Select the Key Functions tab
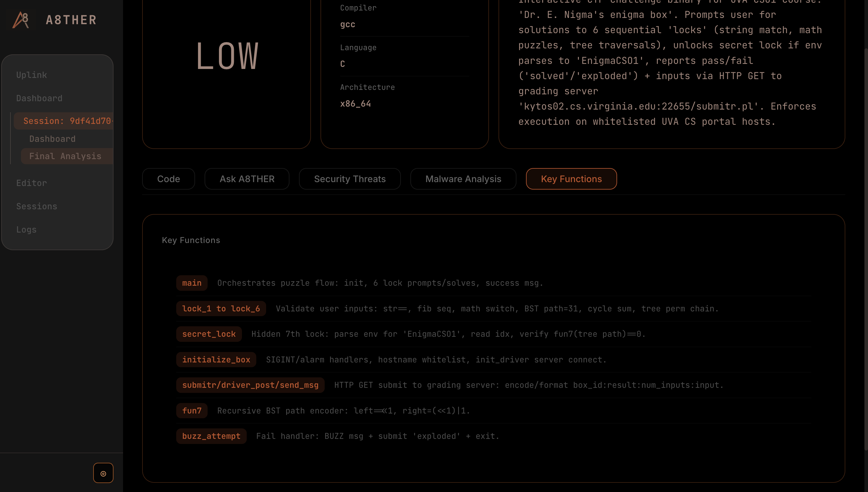 point(571,179)
